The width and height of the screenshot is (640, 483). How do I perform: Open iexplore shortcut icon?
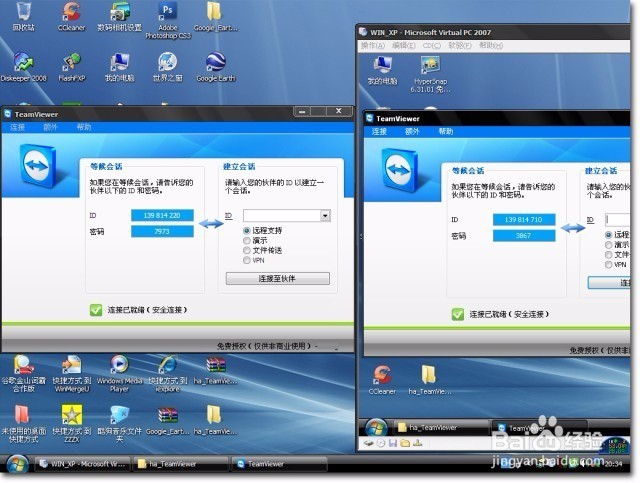(x=168, y=373)
